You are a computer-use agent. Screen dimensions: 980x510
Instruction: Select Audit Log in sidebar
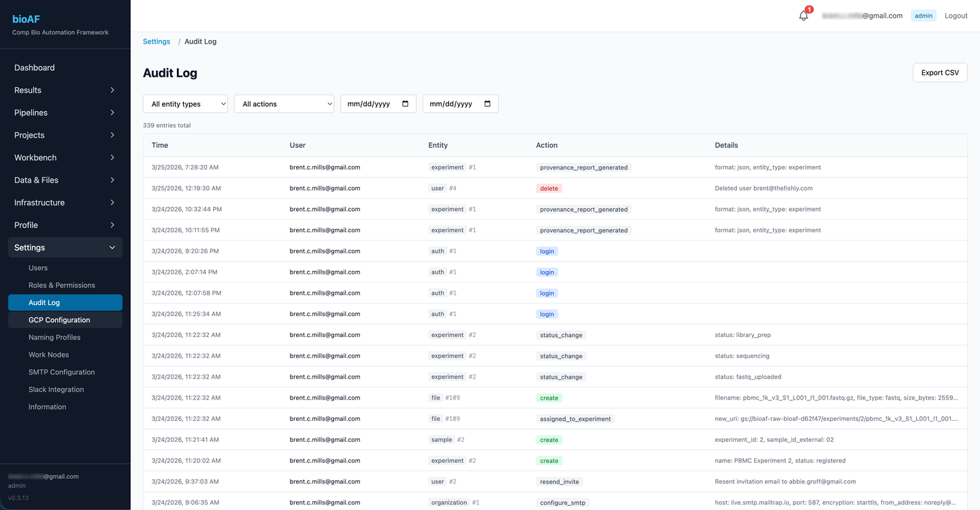click(x=65, y=302)
